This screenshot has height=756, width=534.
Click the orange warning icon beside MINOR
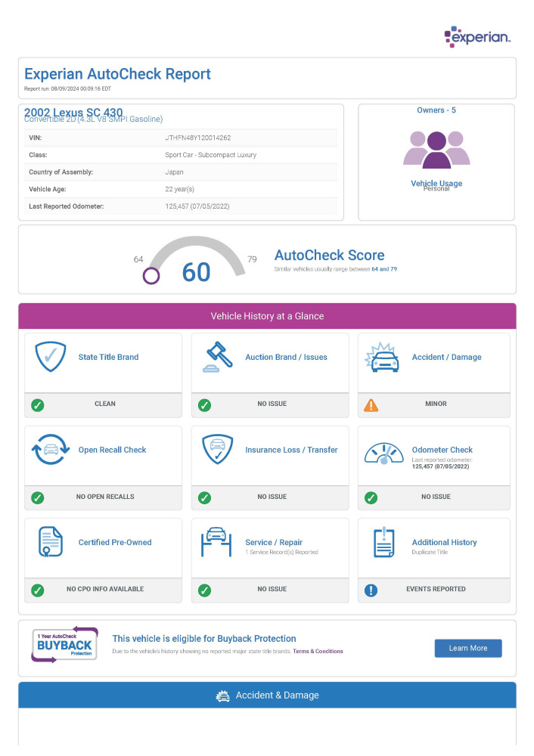point(371,405)
